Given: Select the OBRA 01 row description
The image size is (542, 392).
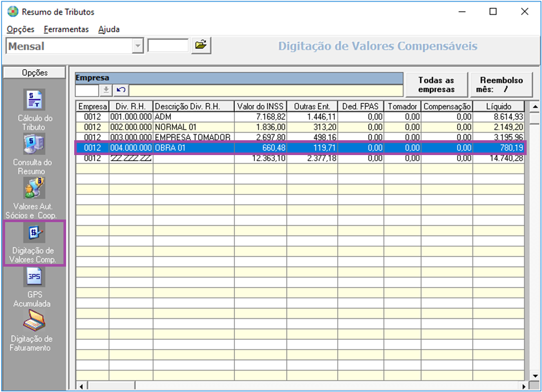Looking at the screenshot, I should click(170, 148).
